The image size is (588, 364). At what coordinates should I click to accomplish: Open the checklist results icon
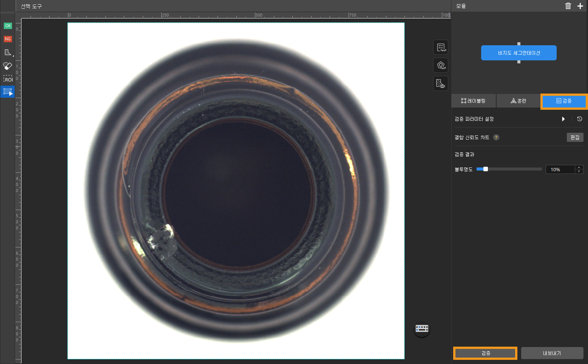[441, 48]
